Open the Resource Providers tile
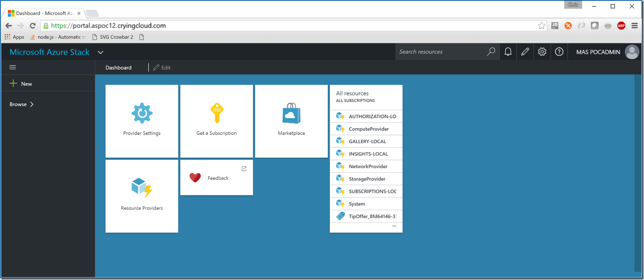Image resolution: width=644 pixels, height=280 pixels. click(x=142, y=196)
